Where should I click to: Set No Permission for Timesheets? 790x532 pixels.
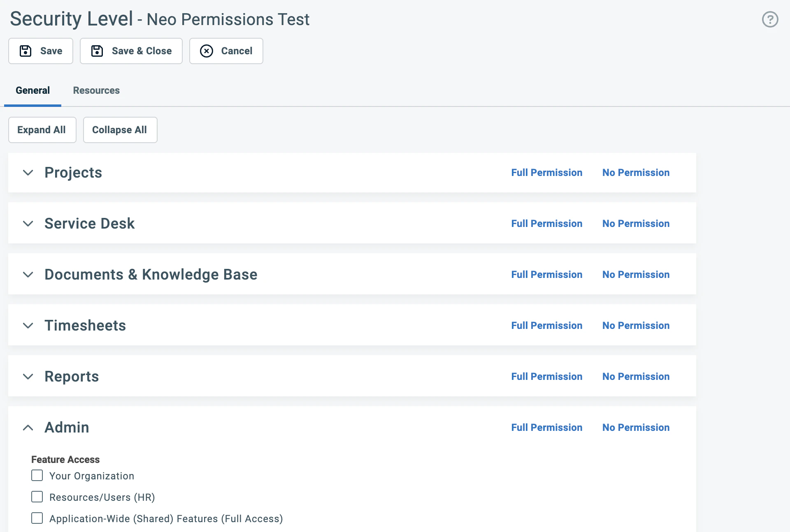(636, 326)
